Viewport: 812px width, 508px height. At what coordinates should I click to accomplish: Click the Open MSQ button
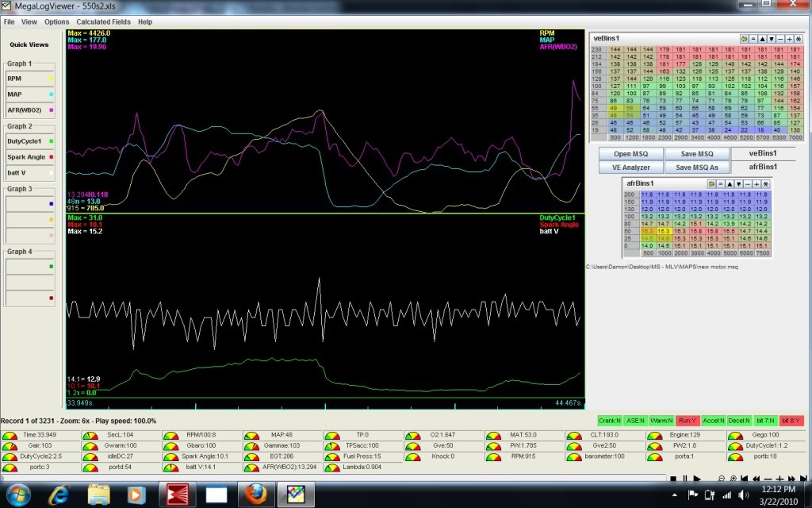pyautogui.click(x=630, y=154)
